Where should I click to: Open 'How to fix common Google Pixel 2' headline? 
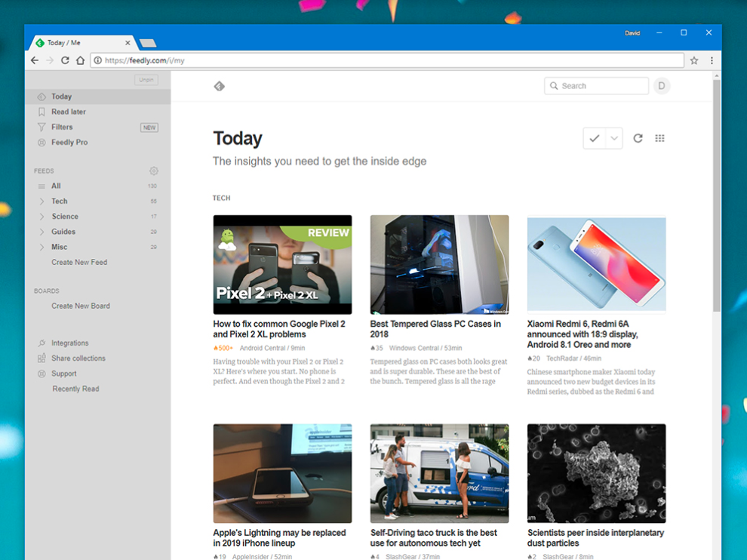279,329
